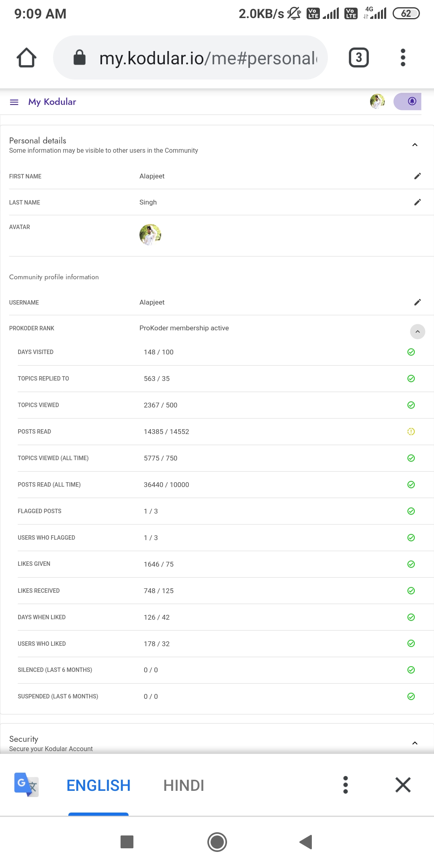The image size is (434, 868).
Task: Tap the browser home icon
Action: 27,57
